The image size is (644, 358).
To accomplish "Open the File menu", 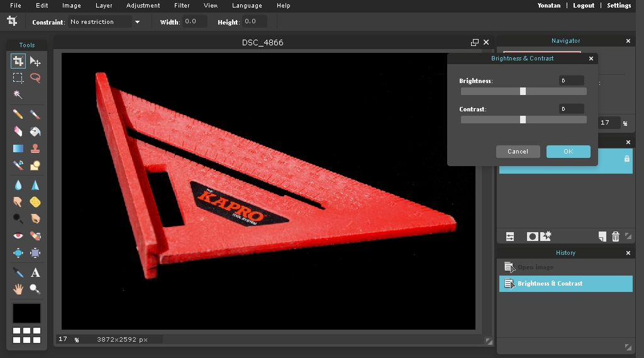I will [x=16, y=5].
